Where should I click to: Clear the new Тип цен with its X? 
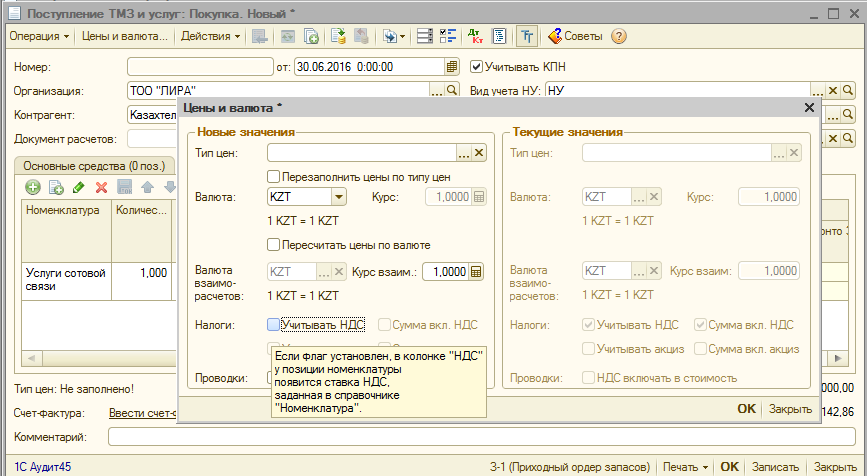click(x=479, y=153)
